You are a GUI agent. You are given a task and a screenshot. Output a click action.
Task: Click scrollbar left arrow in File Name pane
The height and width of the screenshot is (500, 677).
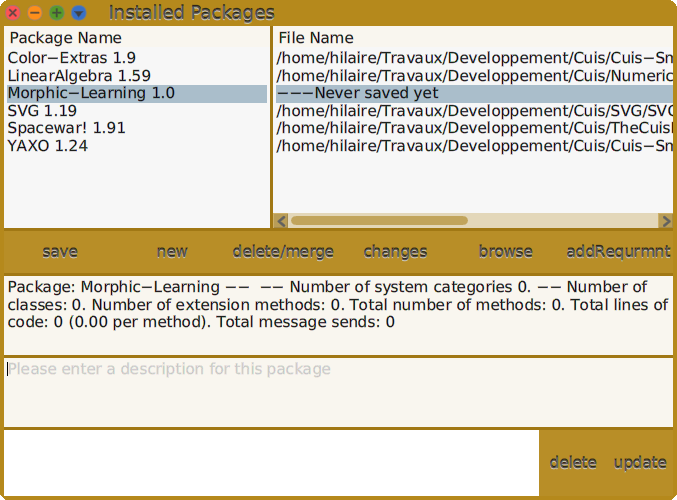click(x=282, y=221)
